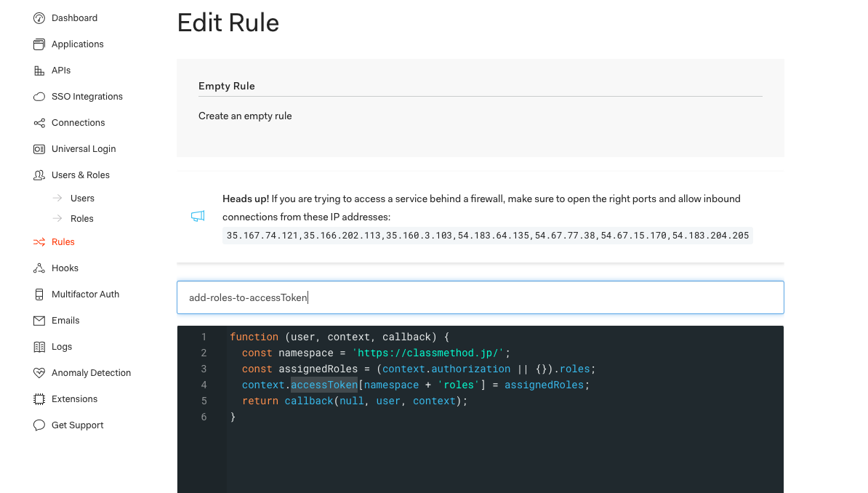Click the Connections share icon

coord(39,123)
